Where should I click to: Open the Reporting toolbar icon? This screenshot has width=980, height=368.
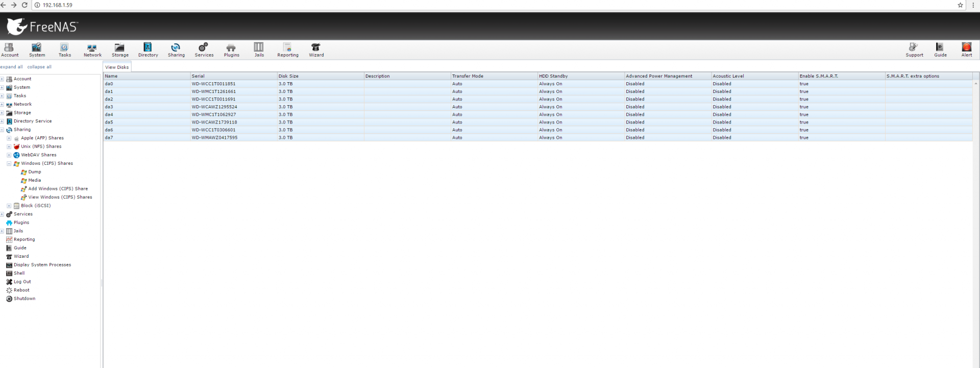pyautogui.click(x=287, y=50)
